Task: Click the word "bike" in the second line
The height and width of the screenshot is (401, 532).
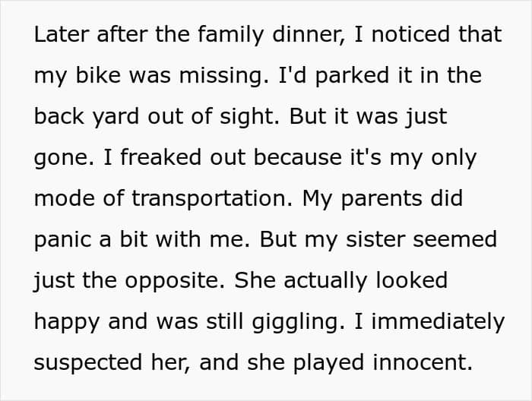Action: 98,75
